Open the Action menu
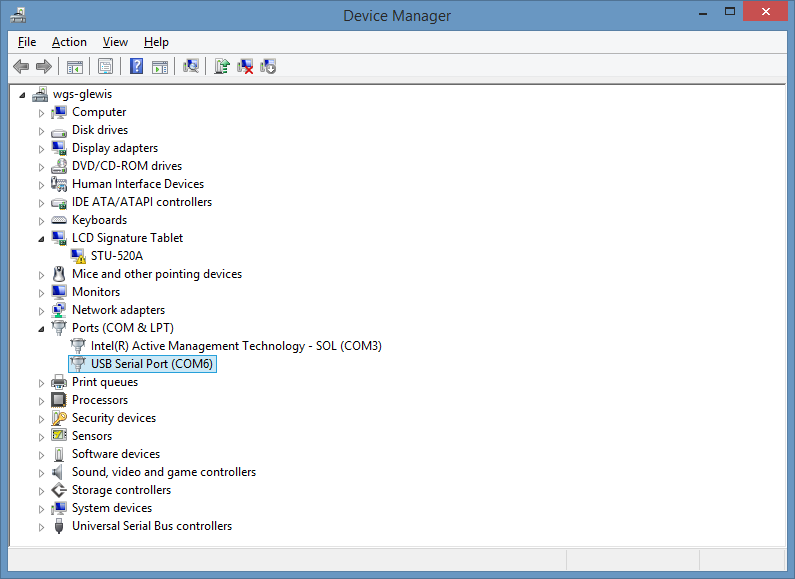Screen dimensions: 795x579 pyautogui.click(x=69, y=42)
